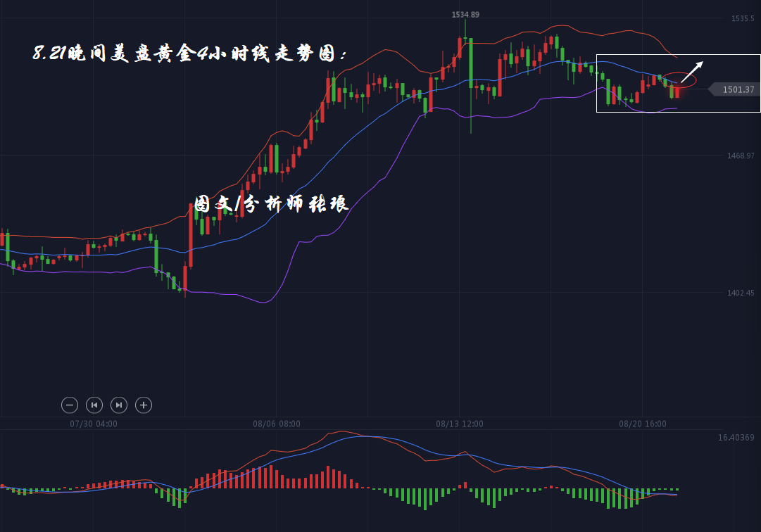761x532 pixels.
Task: Jump to latest candle using skip-forward button
Action: coord(119,405)
